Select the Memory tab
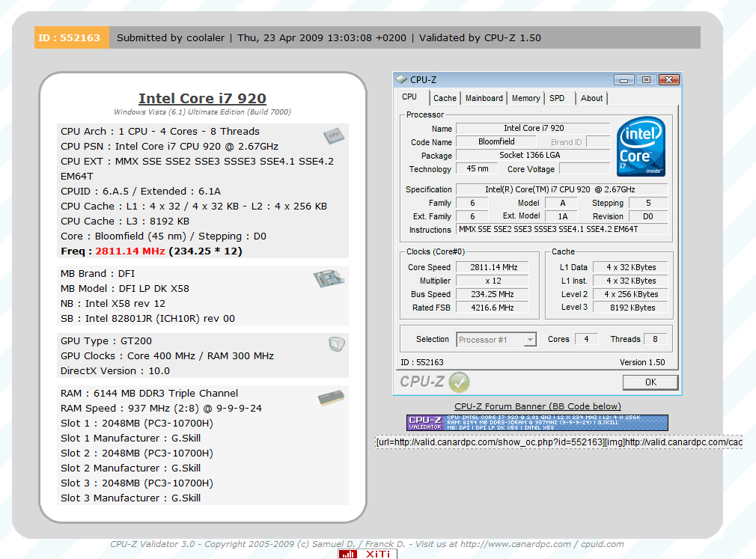This screenshot has width=756, height=559. pyautogui.click(x=525, y=98)
